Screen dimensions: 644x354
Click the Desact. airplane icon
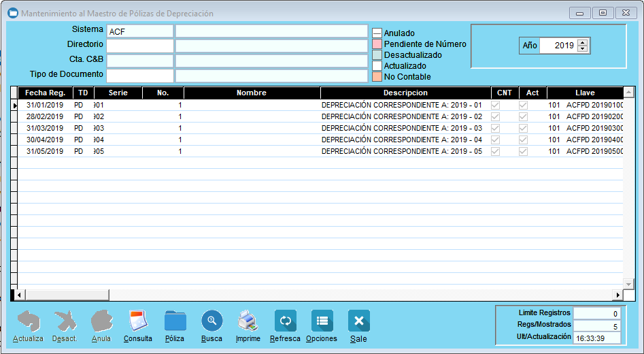pyautogui.click(x=65, y=321)
